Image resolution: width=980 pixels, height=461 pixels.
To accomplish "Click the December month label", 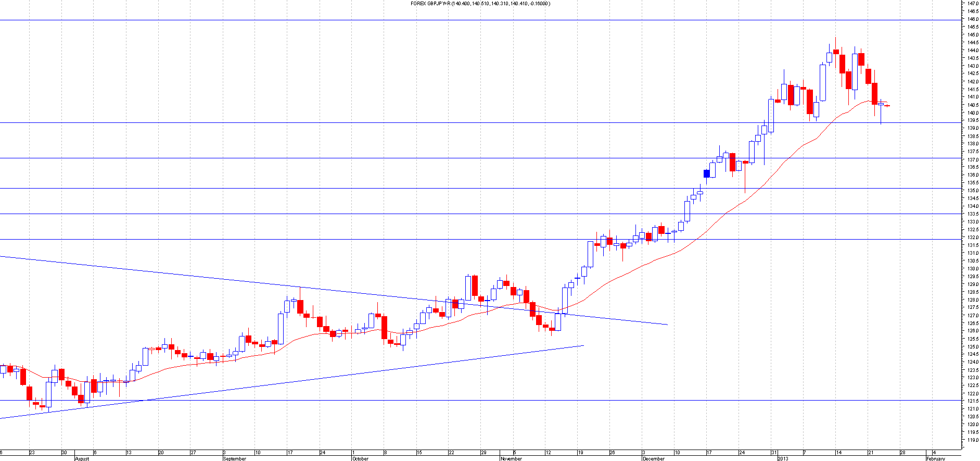I will pyautogui.click(x=653, y=459).
